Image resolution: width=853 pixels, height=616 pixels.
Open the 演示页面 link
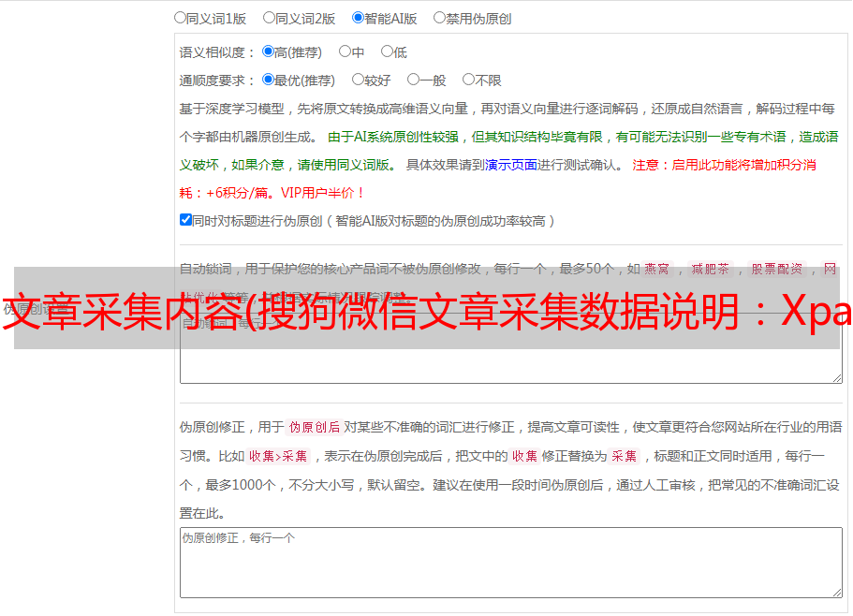tap(511, 165)
